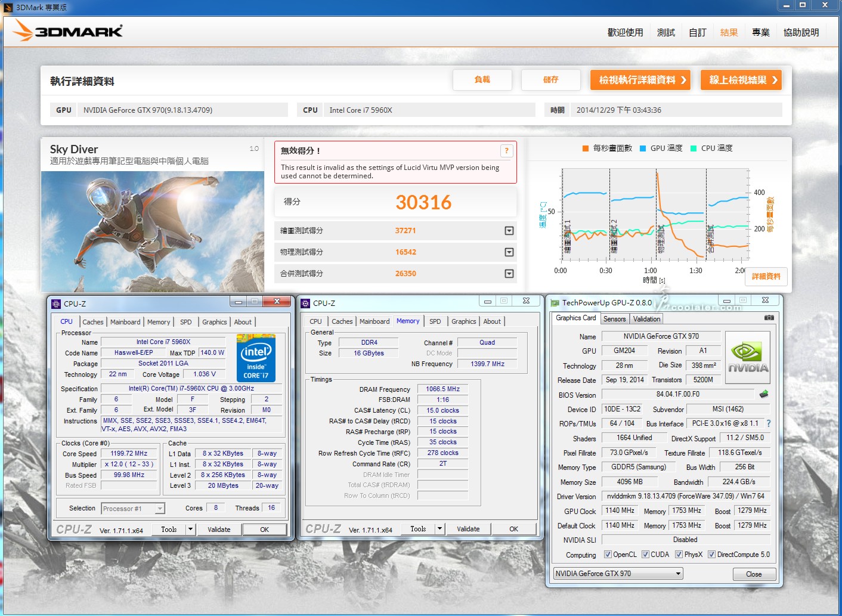Open the 協助說明 help tab

[x=801, y=32]
